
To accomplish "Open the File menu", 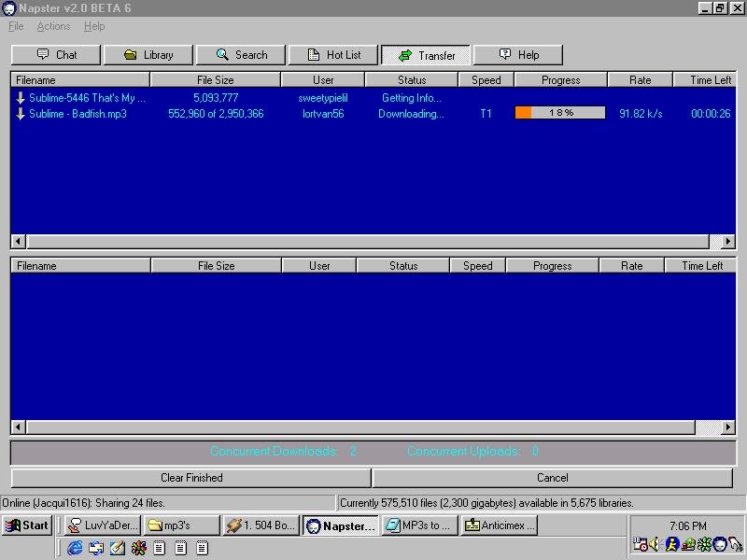I will [x=16, y=26].
